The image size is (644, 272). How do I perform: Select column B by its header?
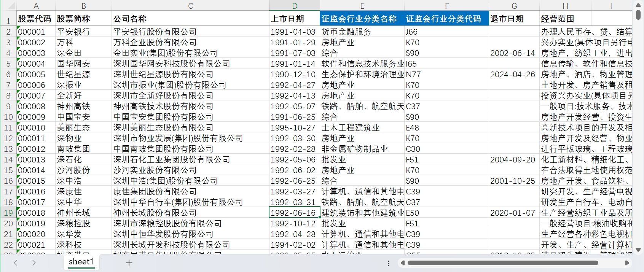click(x=84, y=6)
